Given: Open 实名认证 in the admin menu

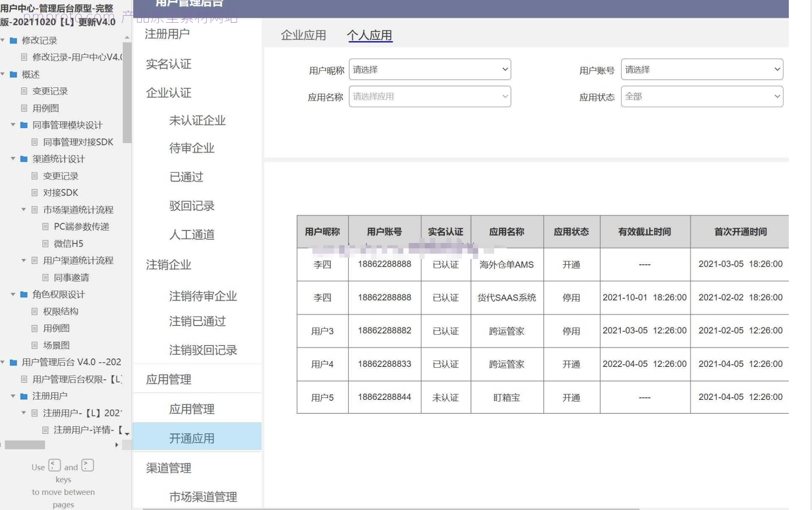Looking at the screenshot, I should click(168, 64).
